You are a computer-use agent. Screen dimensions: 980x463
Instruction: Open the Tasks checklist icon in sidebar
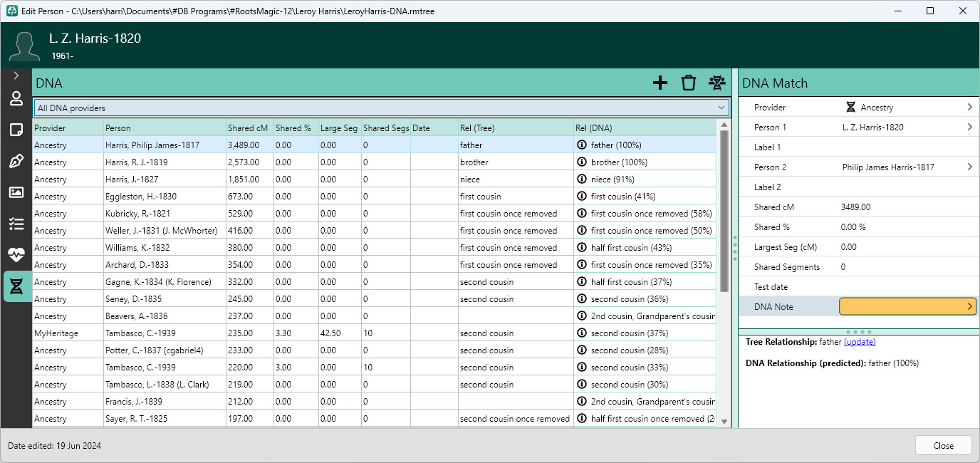[x=16, y=224]
